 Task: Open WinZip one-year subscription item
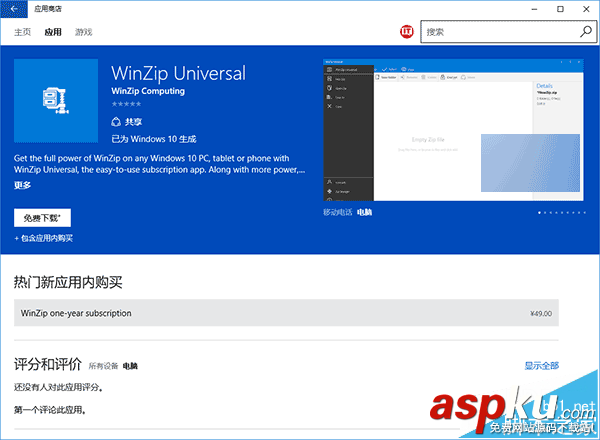click(286, 313)
